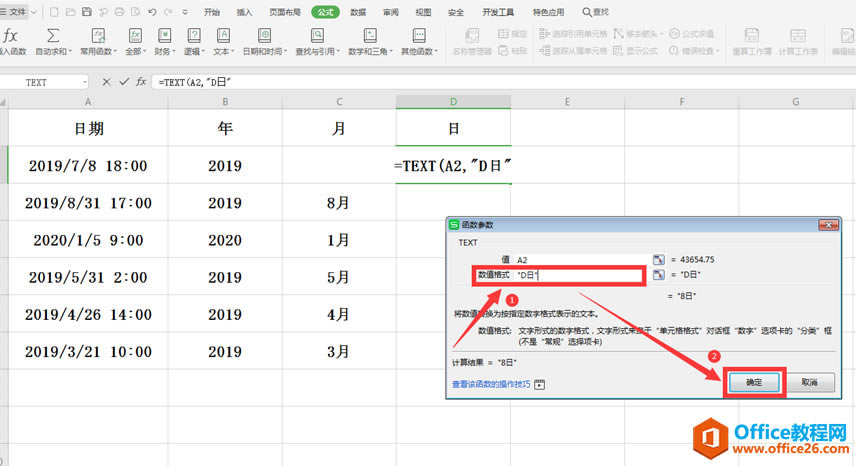Open the 其他函数 icon
This screenshot has width=856, height=466.
click(x=419, y=36)
